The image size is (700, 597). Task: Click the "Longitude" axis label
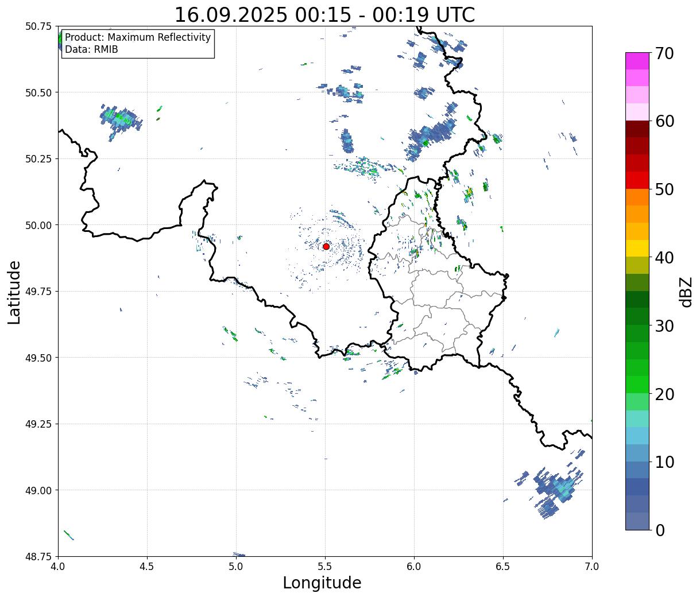click(x=322, y=583)
